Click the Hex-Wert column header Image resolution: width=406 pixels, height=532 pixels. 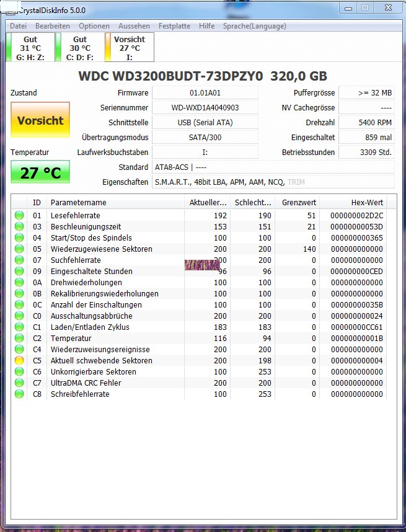[353, 203]
